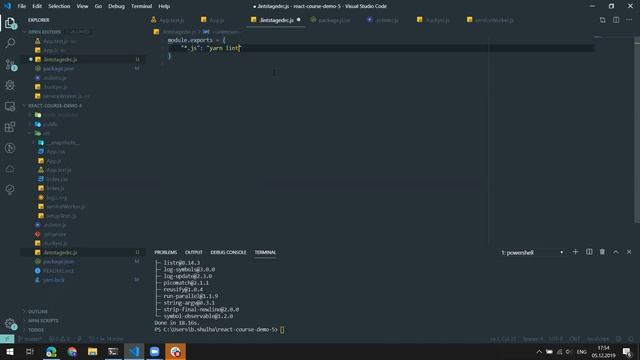Open the Explorer view in activity bar
Viewport: 640px width, 360px height.
10,23
